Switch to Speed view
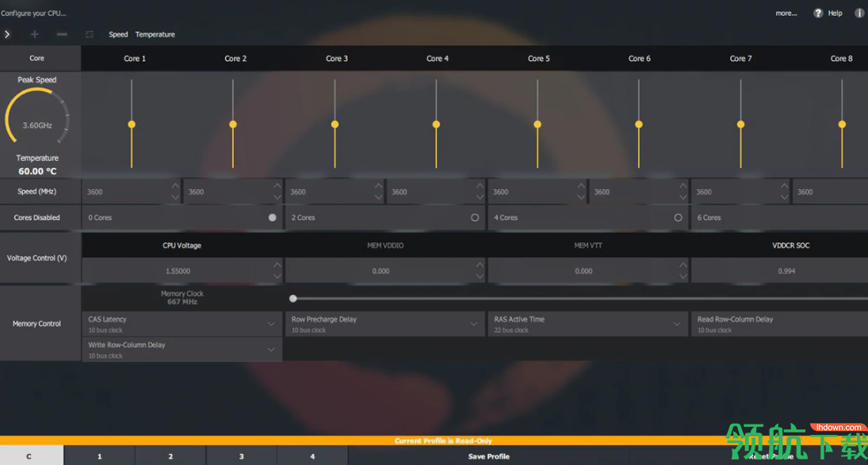The height and width of the screenshot is (465, 868). (x=118, y=34)
